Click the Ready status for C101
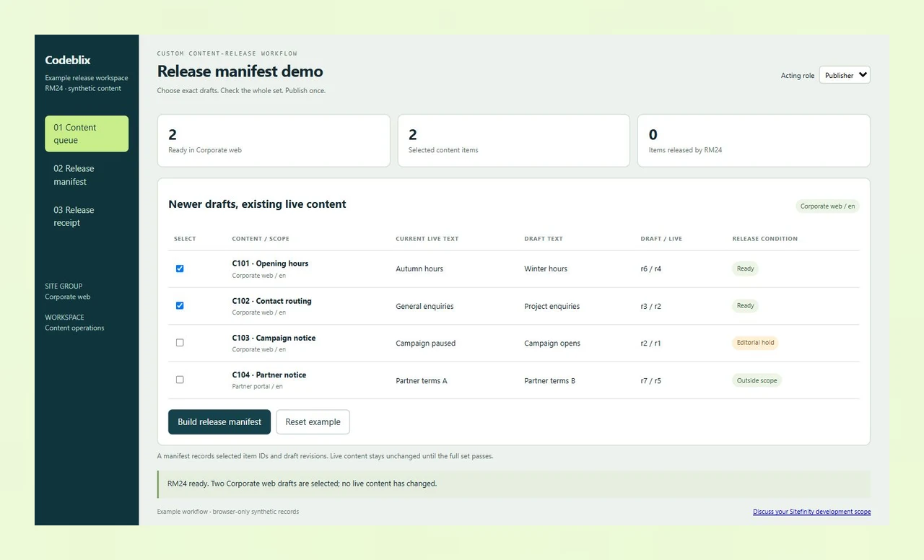Viewport: 924px width, 560px height. click(x=745, y=268)
